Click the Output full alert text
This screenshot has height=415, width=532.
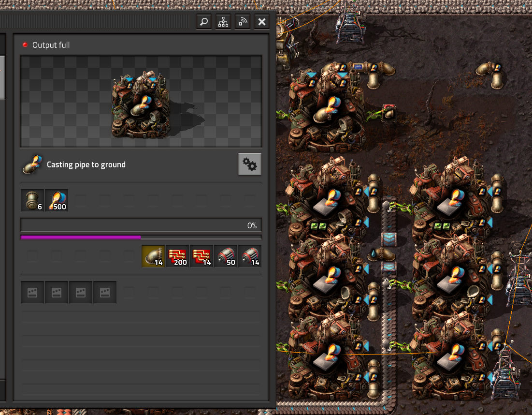coord(51,44)
